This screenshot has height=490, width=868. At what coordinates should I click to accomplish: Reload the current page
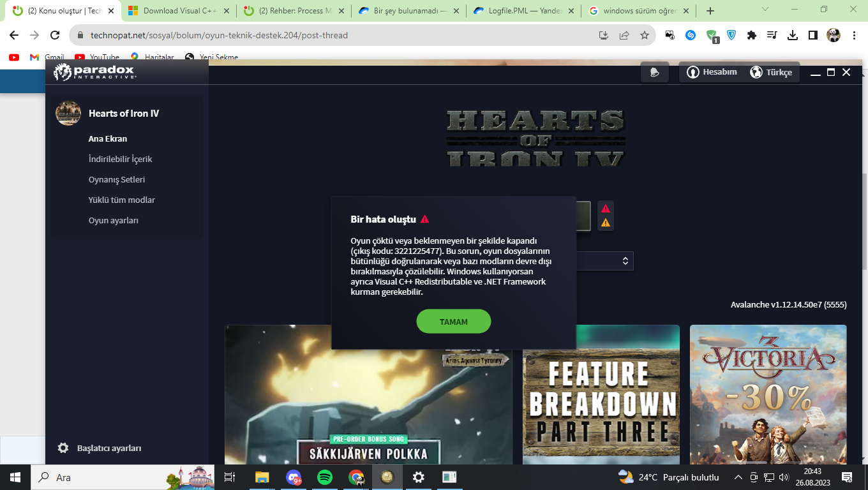(x=55, y=35)
